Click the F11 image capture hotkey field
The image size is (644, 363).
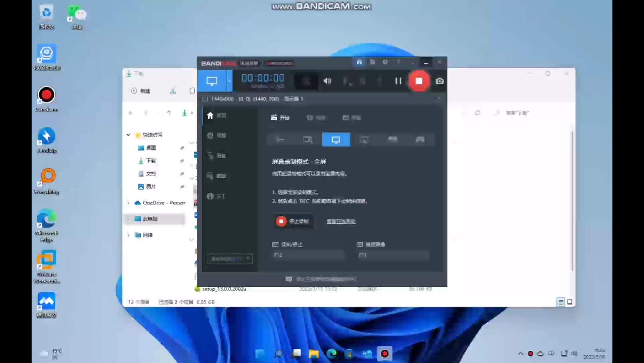point(393,255)
